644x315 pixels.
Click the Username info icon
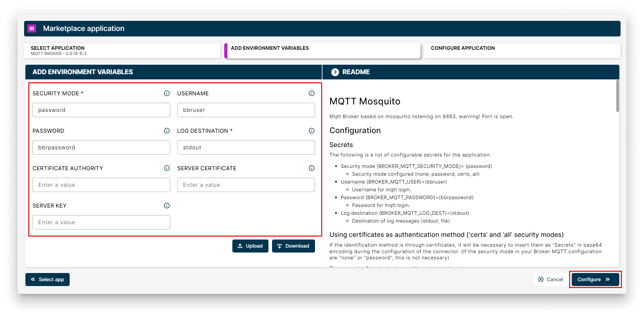pyautogui.click(x=311, y=93)
